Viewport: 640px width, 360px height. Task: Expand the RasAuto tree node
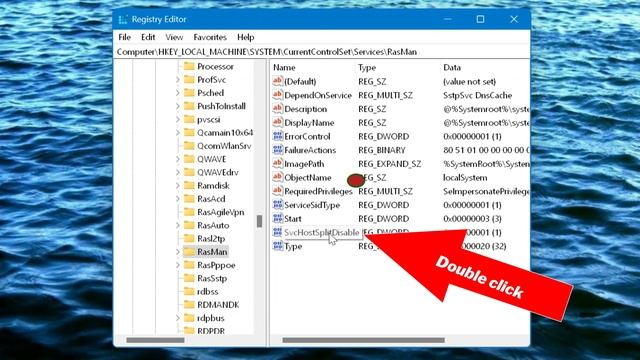pos(178,225)
